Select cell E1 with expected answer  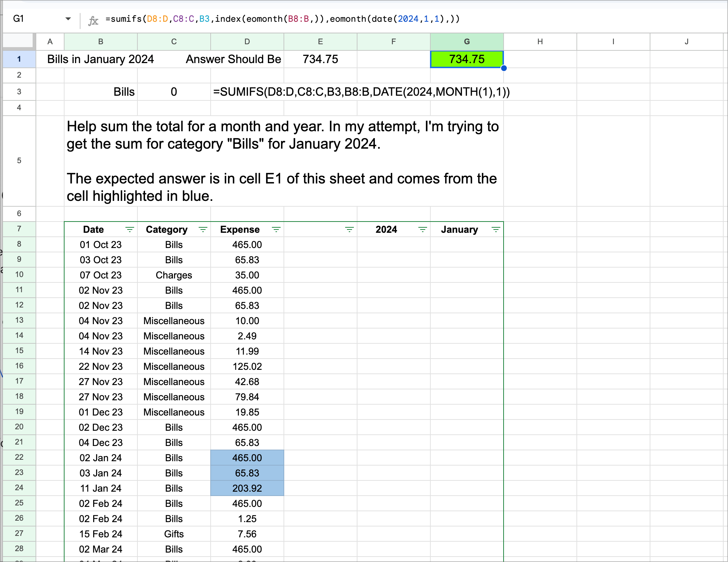320,59
